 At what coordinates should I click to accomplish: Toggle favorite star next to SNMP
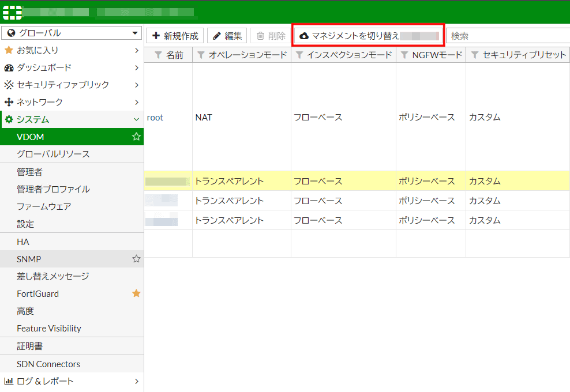point(136,259)
